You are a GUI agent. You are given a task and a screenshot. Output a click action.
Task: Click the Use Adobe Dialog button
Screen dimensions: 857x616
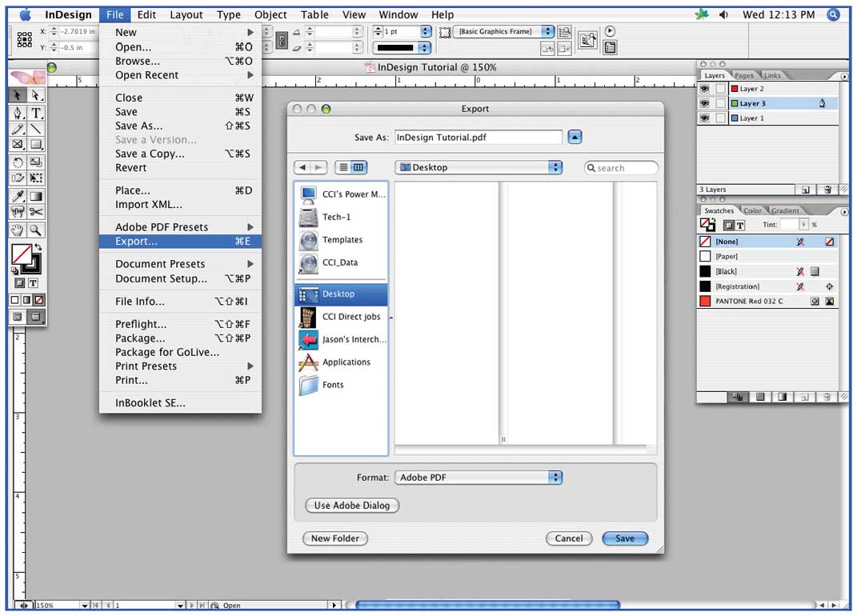(x=352, y=506)
